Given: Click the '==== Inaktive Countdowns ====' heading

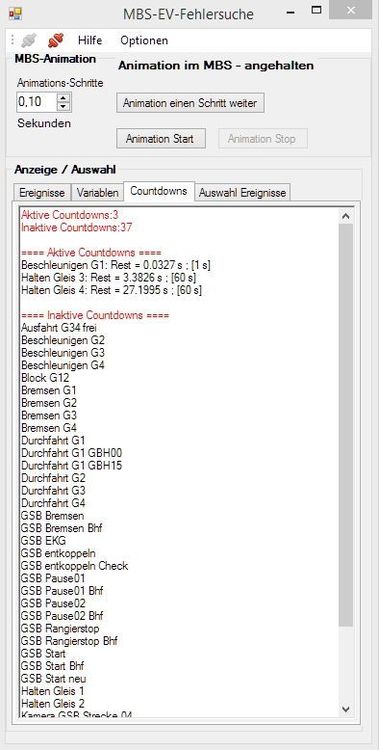Looking at the screenshot, I should click(95, 316).
